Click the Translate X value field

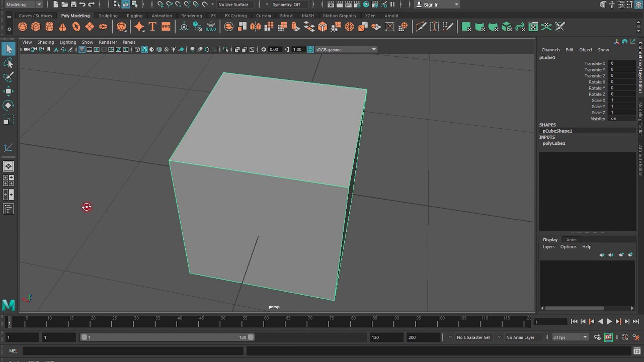pyautogui.click(x=621, y=64)
